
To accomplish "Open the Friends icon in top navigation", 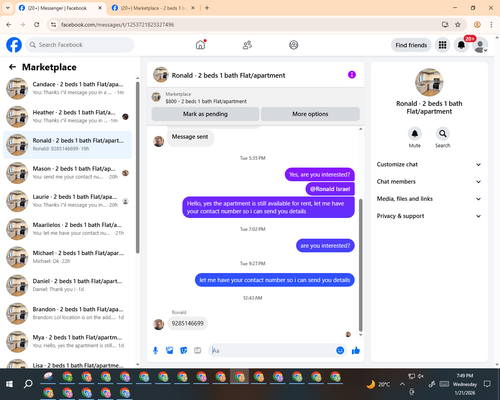I will 247,45.
